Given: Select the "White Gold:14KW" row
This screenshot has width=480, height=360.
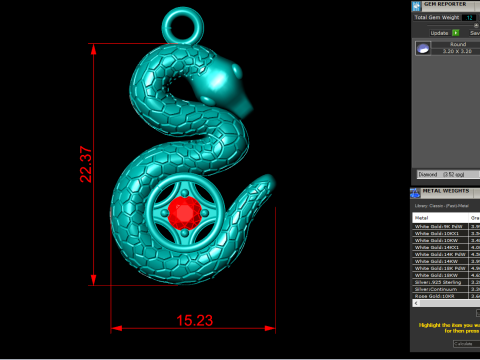Looking at the screenshot, I should (446, 261).
